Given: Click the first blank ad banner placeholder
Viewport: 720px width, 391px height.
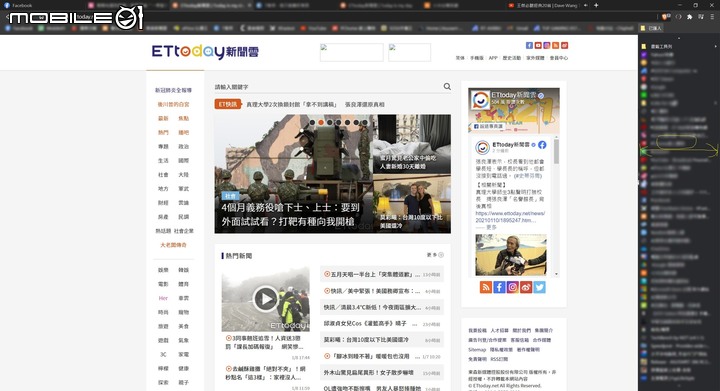Looking at the screenshot, I should coord(351,52).
